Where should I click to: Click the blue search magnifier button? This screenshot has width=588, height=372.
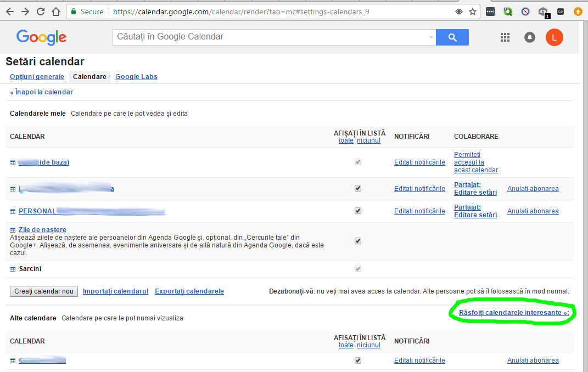pyautogui.click(x=452, y=37)
